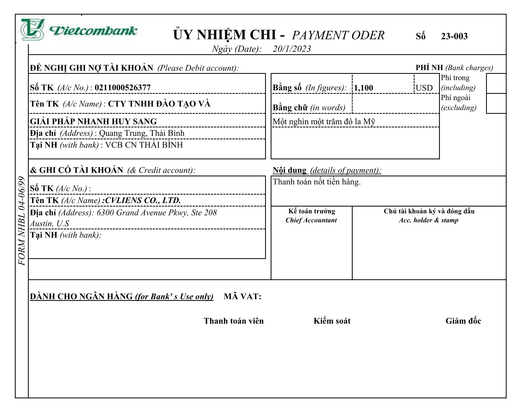Click the Vietcombank brand name text
Image resolution: width=531 pixels, height=420 pixels.
coord(93,31)
